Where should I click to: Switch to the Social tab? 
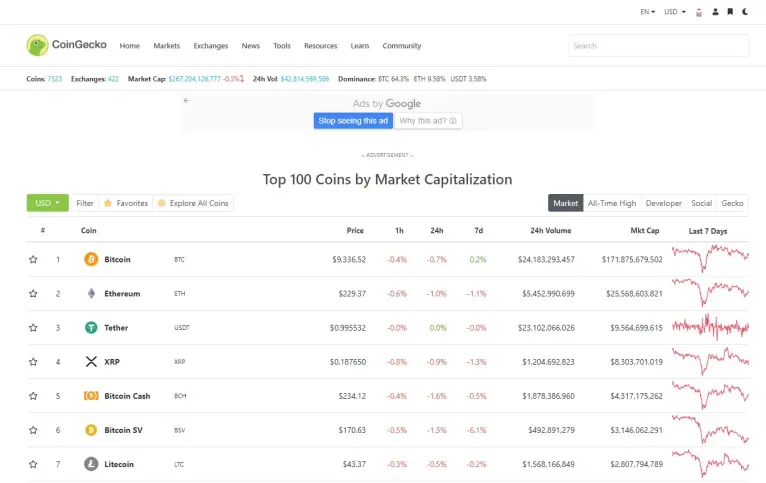702,203
